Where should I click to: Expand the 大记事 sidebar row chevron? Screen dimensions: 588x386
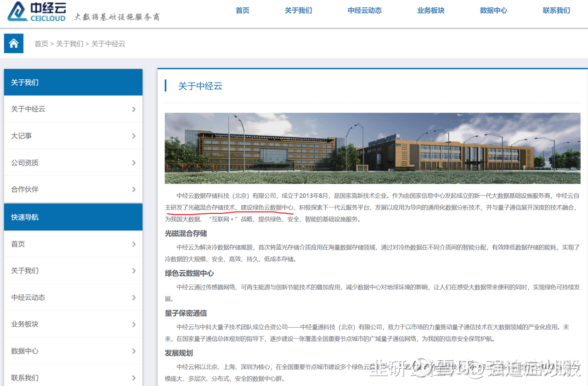coord(134,136)
